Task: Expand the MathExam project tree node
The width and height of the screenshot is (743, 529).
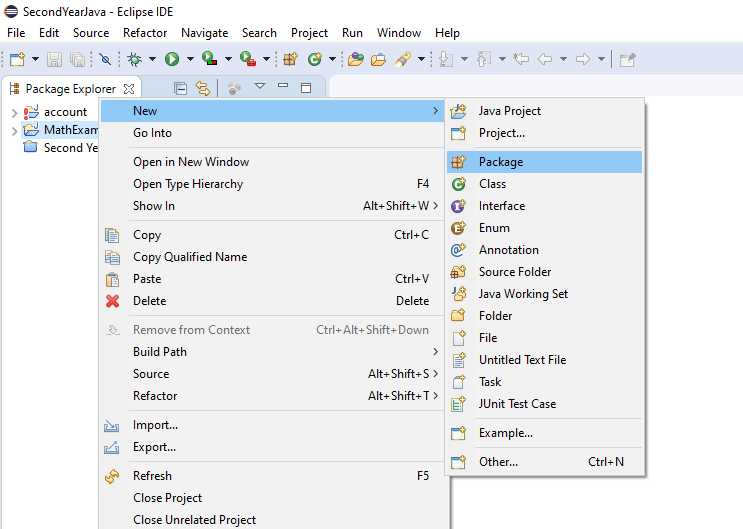Action: pyautogui.click(x=13, y=130)
